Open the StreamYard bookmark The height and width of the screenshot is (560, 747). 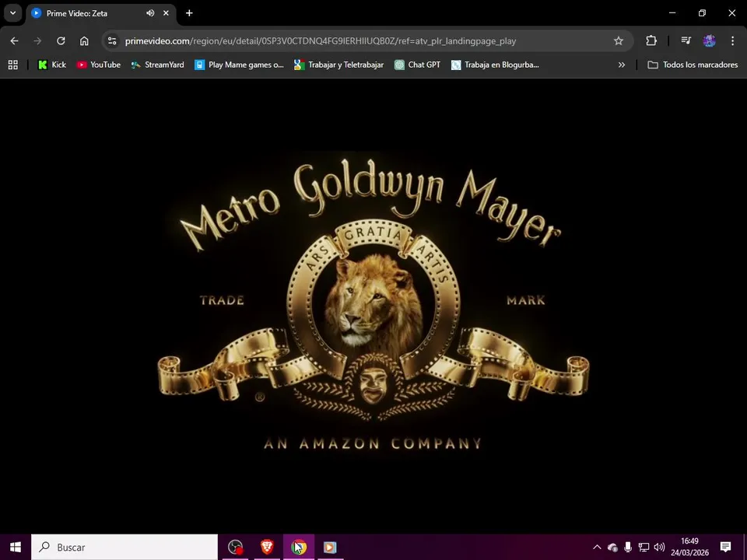pyautogui.click(x=157, y=65)
